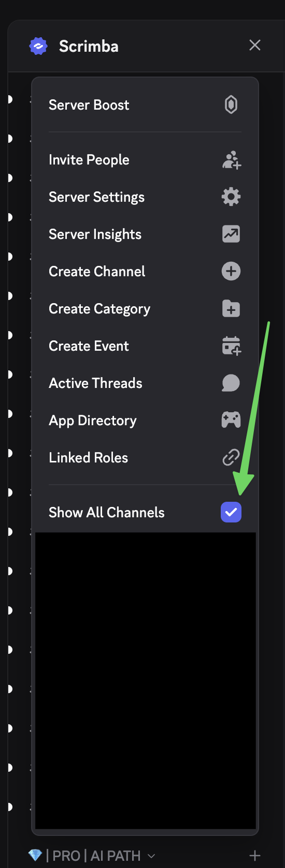The height and width of the screenshot is (868, 285).
Task: Click the Create Channel plus-circle icon
Action: tap(231, 272)
